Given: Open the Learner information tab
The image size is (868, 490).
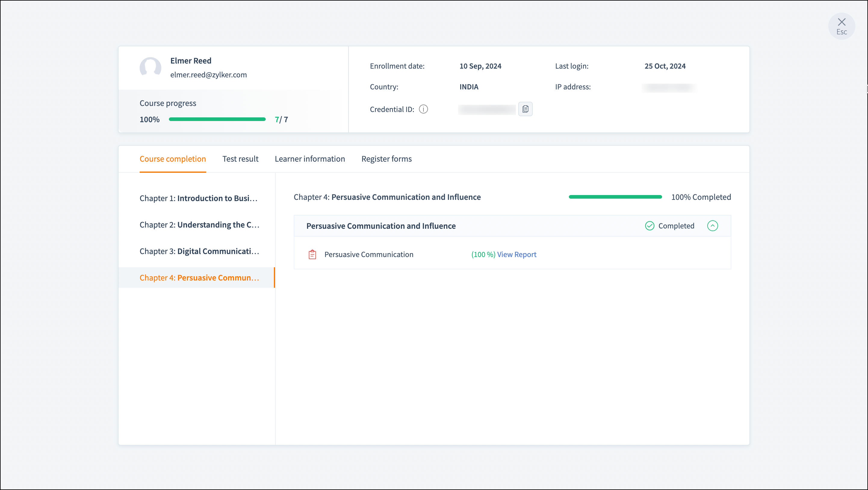Looking at the screenshot, I should click(310, 159).
